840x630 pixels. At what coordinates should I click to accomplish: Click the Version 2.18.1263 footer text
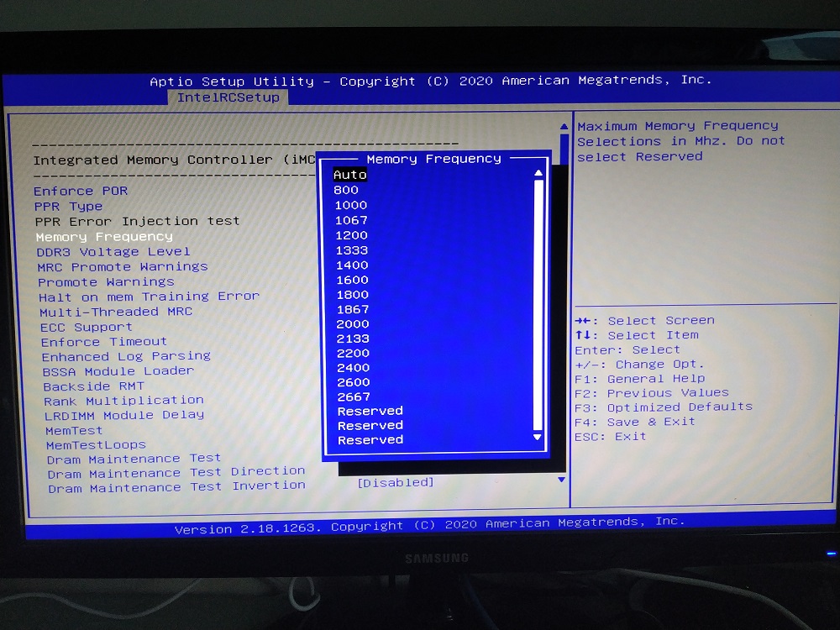click(x=429, y=525)
